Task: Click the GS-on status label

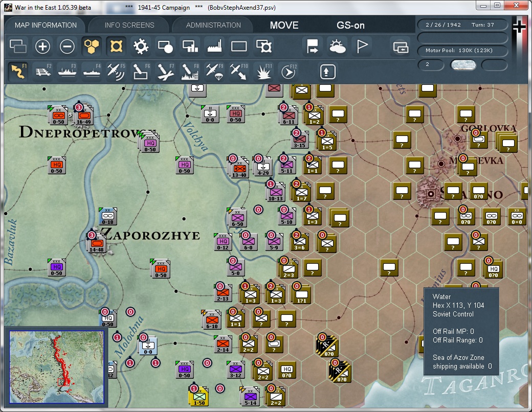Action: pyautogui.click(x=350, y=25)
